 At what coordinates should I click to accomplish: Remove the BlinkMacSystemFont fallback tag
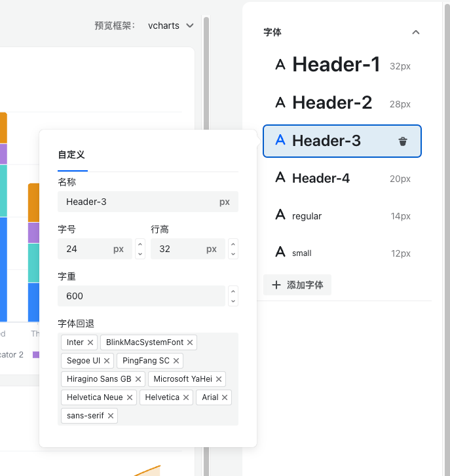pos(190,342)
